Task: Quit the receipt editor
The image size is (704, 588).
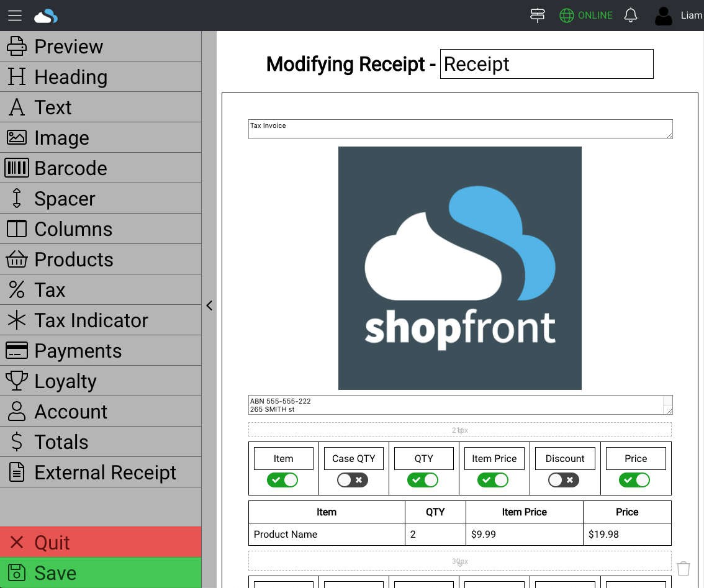Action: pyautogui.click(x=101, y=542)
